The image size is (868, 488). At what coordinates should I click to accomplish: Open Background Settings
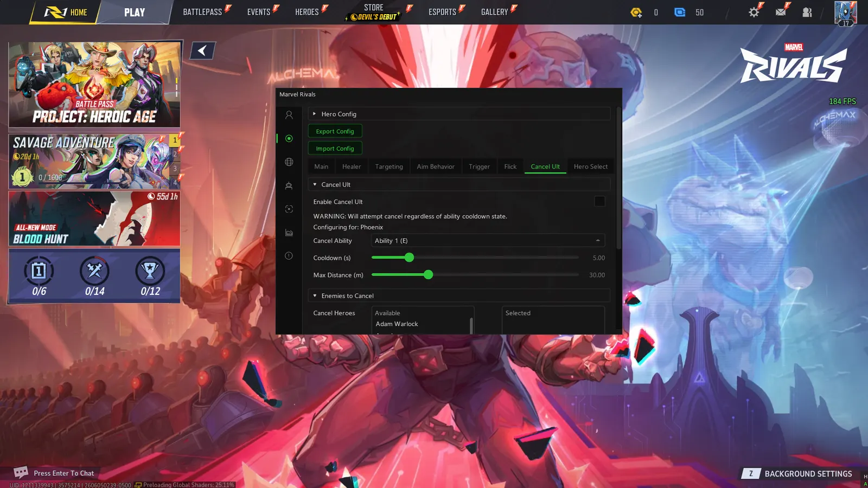[x=808, y=474]
